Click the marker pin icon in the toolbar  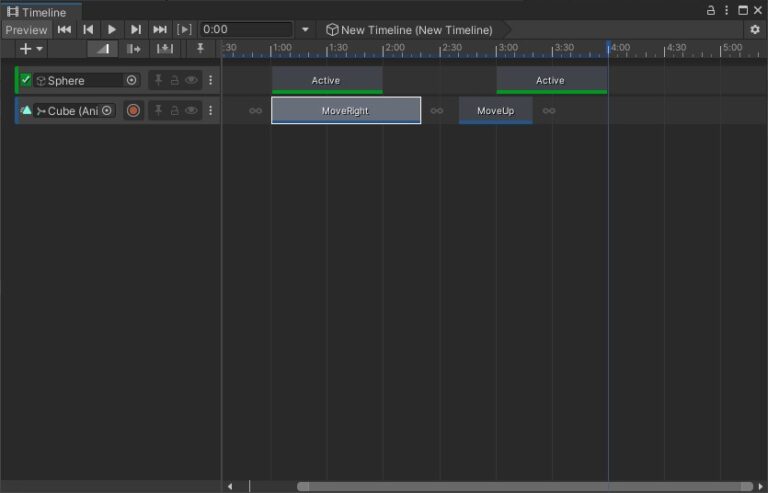pyautogui.click(x=200, y=49)
